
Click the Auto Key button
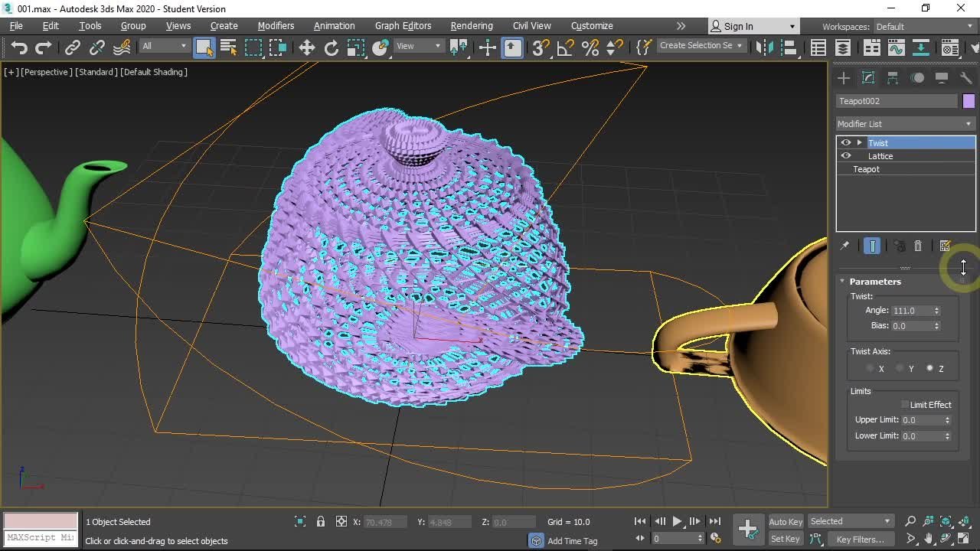(786, 522)
